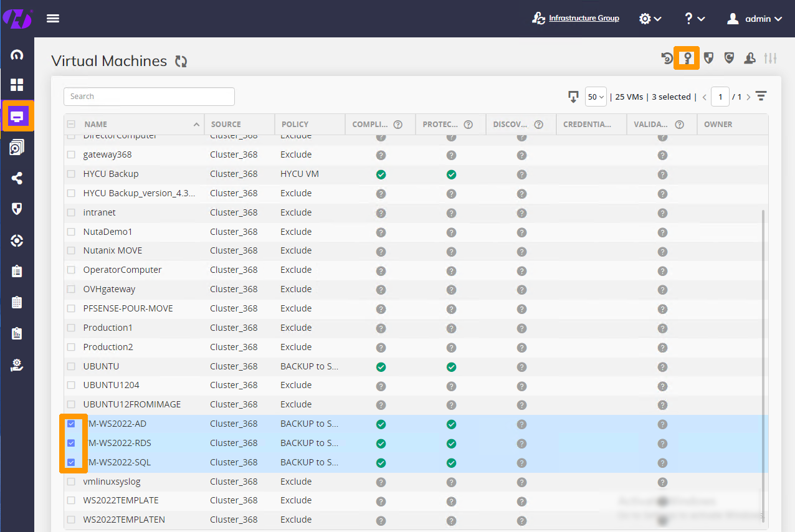
Task: Uncheck the VM-WS2022-AD checkbox
Action: (x=70, y=424)
